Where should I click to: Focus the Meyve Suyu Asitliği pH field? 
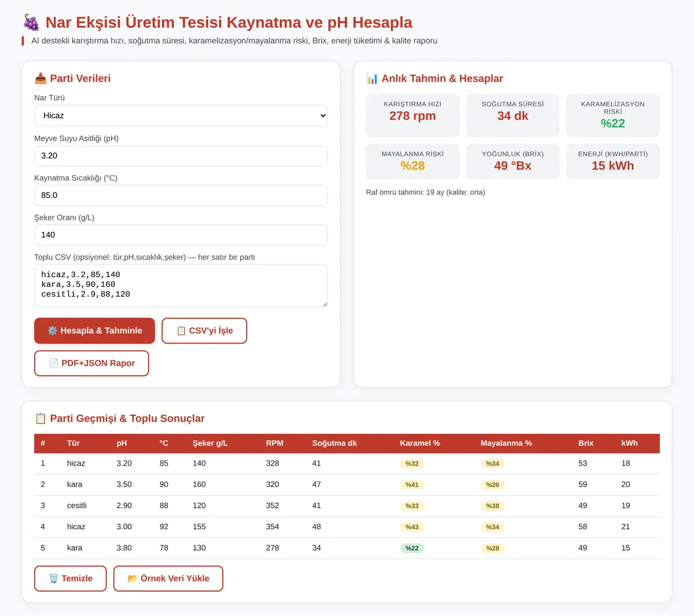[181, 156]
